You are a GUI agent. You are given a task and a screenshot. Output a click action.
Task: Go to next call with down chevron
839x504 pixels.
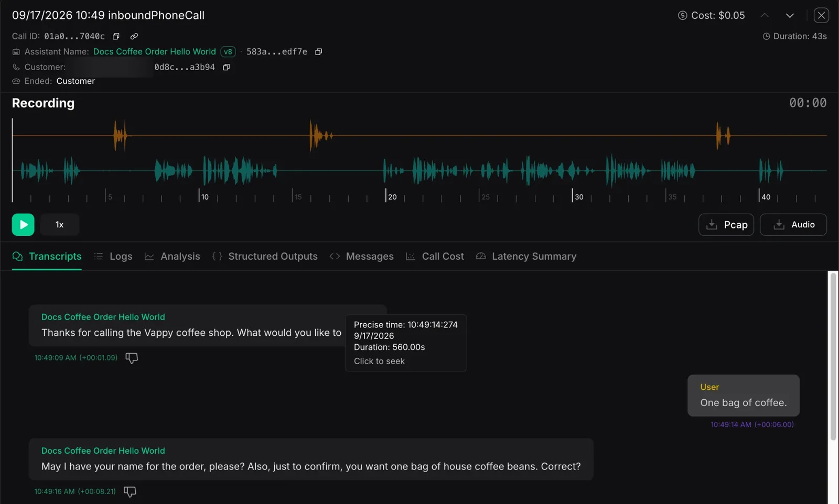[x=790, y=15]
